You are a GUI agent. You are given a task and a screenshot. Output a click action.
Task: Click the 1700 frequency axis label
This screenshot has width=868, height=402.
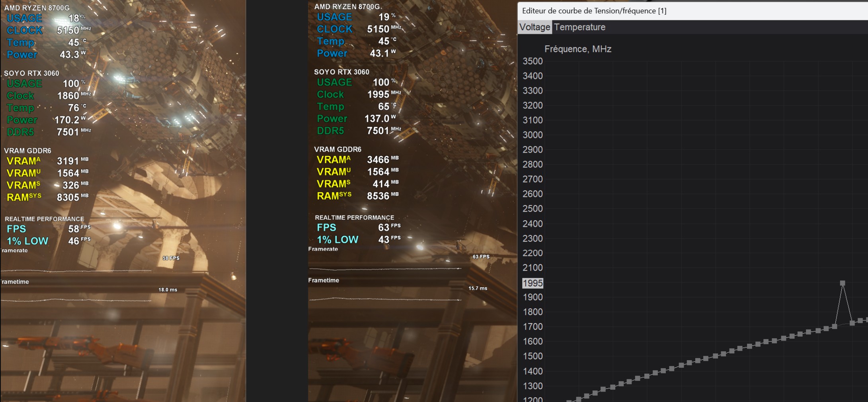pyautogui.click(x=533, y=327)
